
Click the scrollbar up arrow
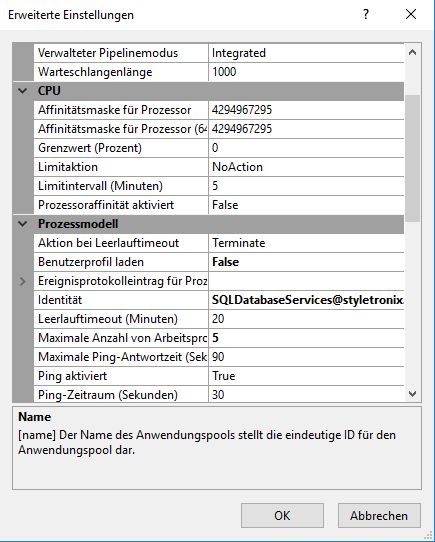point(412,53)
